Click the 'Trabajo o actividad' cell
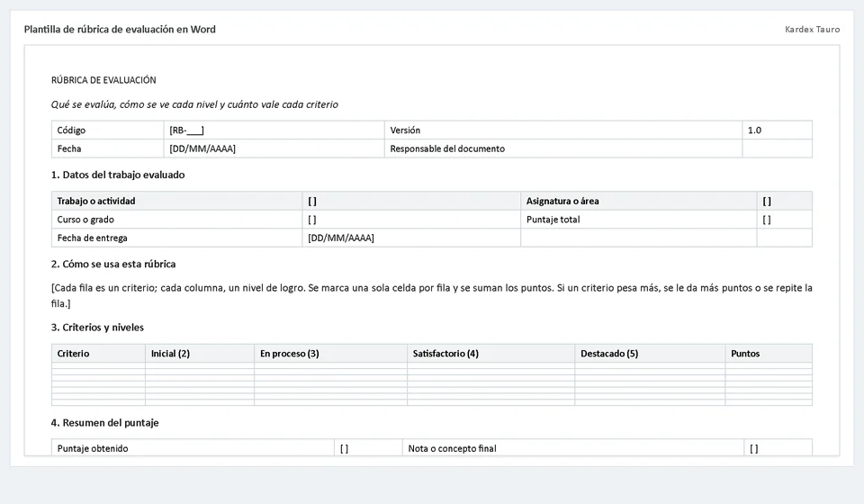864x504 pixels. [x=176, y=201]
